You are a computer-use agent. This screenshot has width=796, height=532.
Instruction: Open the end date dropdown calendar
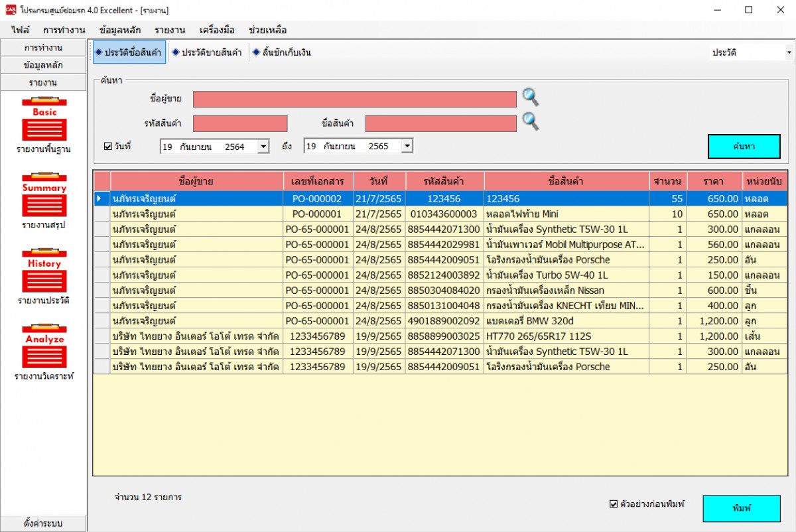click(x=407, y=147)
